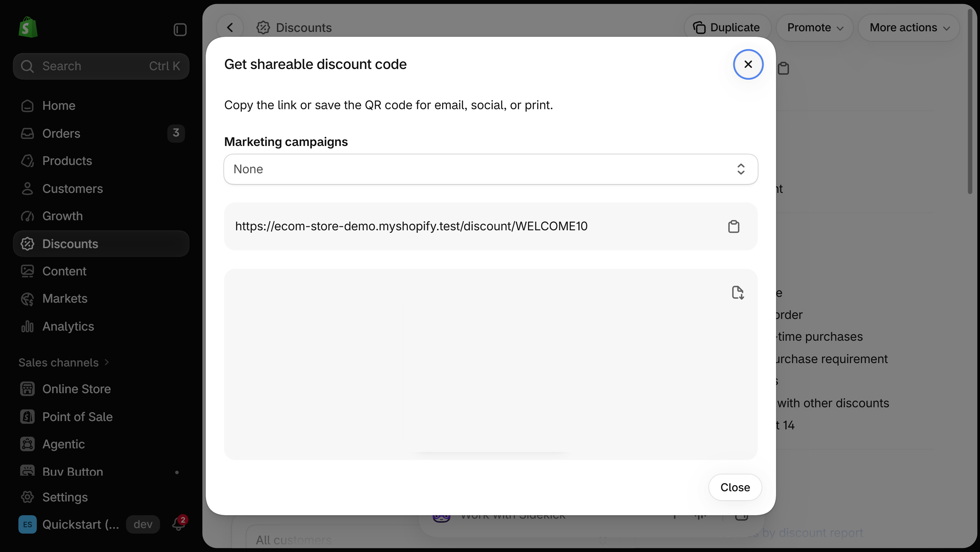
Task: Click the Orders count badge 3
Action: [176, 133]
